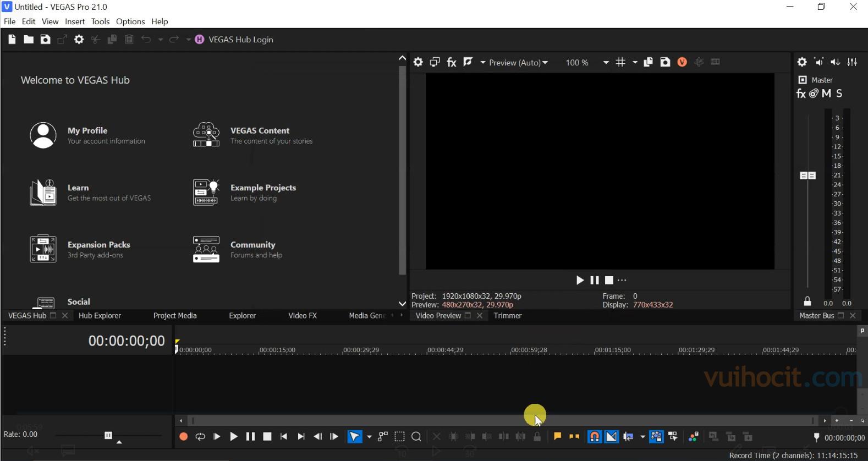Expand the 100 % preview zoom dropdown
This screenshot has height=461, width=868.
pyautogui.click(x=606, y=63)
